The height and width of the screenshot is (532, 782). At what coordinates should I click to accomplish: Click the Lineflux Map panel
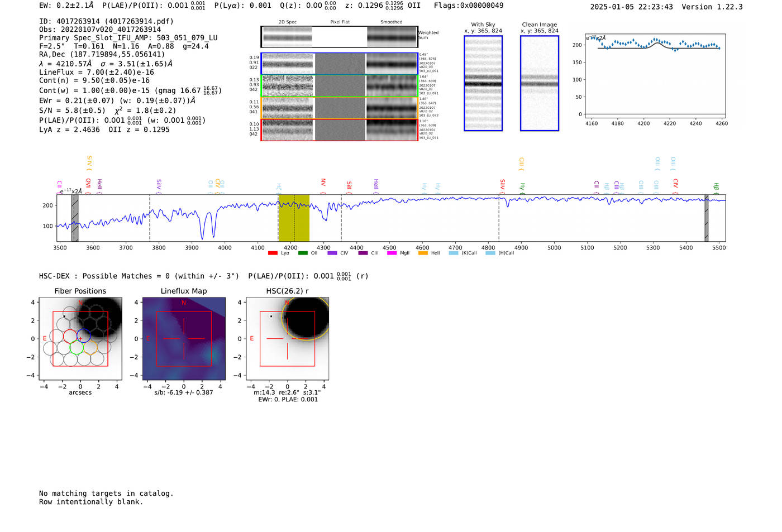pyautogui.click(x=184, y=339)
